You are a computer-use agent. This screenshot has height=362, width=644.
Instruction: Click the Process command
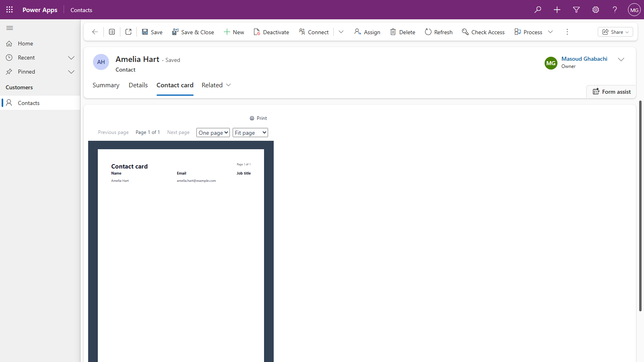(x=528, y=32)
